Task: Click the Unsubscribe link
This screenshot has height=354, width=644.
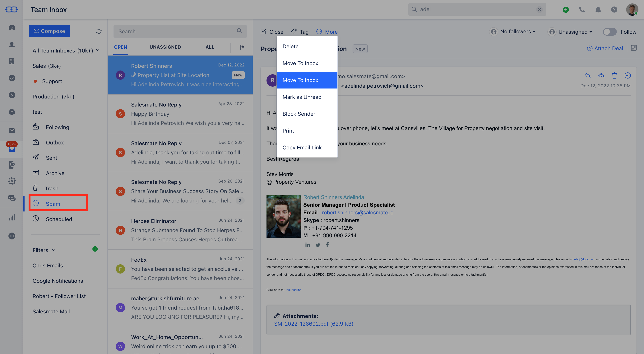Action: click(293, 290)
